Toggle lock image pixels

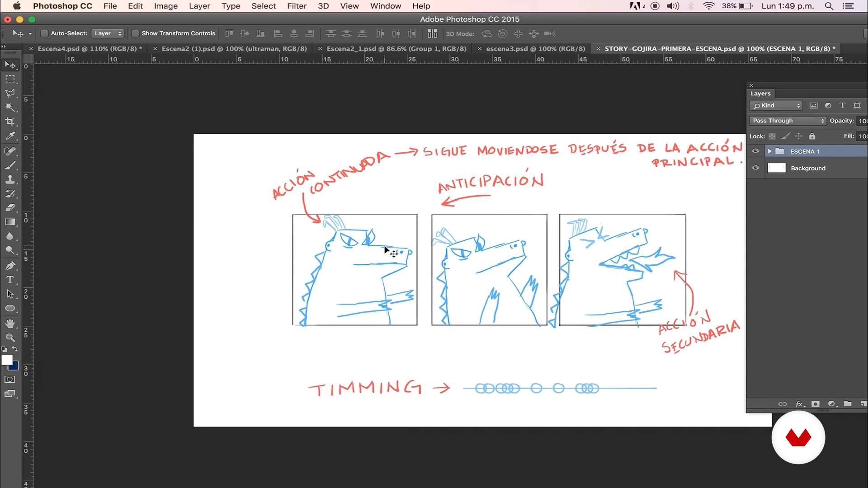[x=786, y=136]
